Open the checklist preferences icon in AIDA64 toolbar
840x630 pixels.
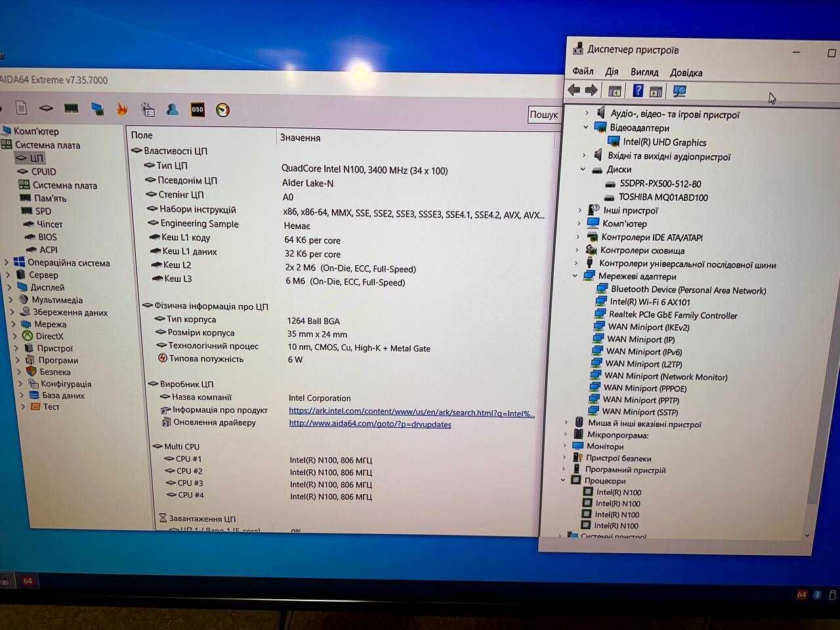[148, 110]
